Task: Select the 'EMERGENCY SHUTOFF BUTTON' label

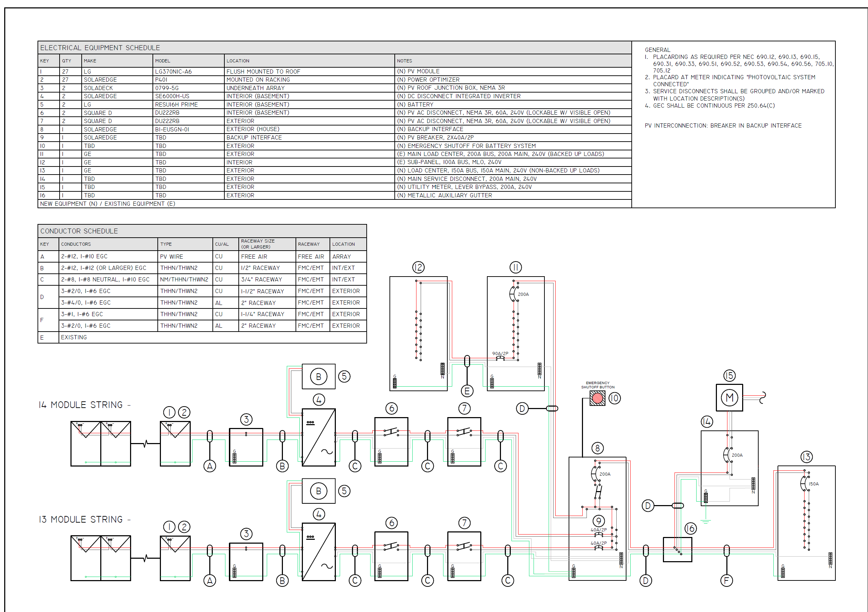Action: click(598, 385)
